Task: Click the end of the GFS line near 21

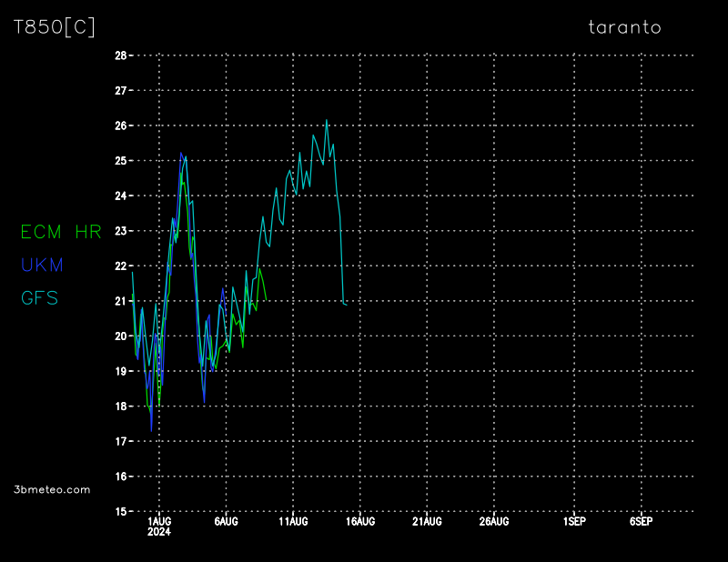Action: pos(346,304)
